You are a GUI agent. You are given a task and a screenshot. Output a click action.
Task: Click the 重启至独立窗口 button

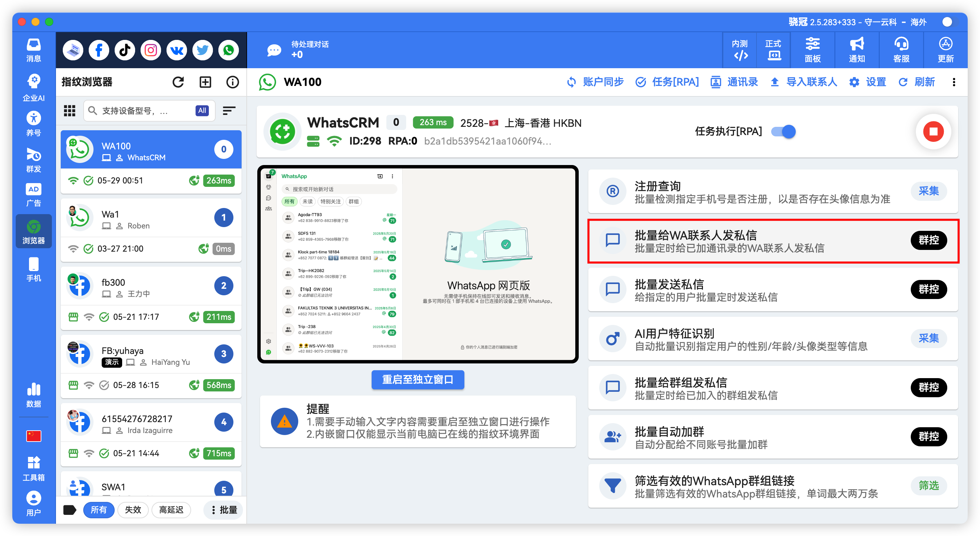click(x=418, y=379)
